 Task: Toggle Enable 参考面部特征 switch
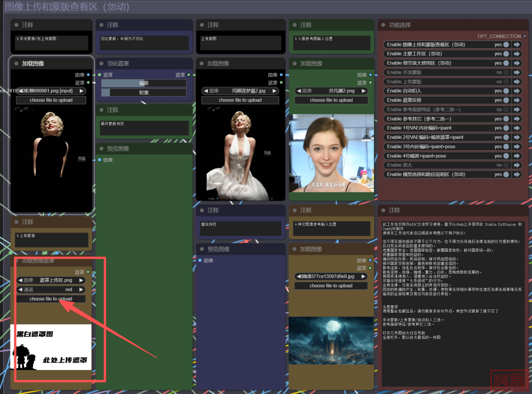coord(506,109)
